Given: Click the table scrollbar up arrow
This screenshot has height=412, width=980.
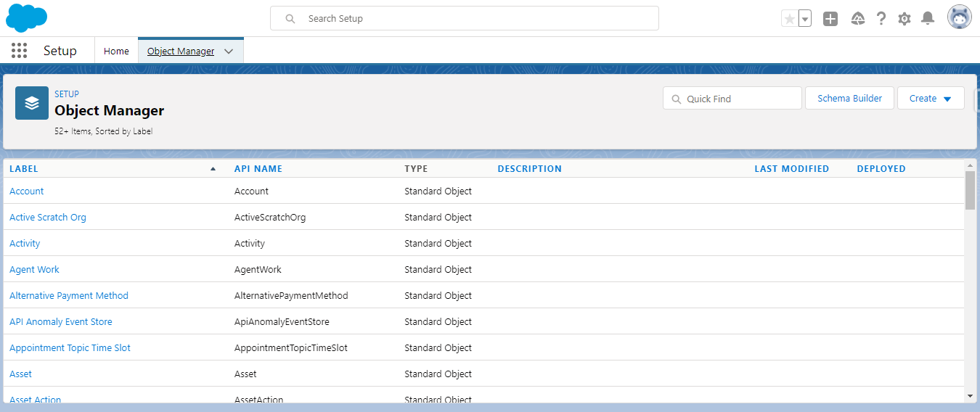Looking at the screenshot, I should pos(971,165).
